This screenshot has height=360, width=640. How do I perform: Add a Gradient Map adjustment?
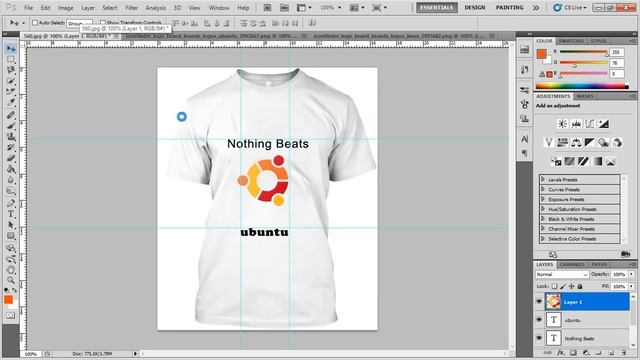tap(597, 162)
